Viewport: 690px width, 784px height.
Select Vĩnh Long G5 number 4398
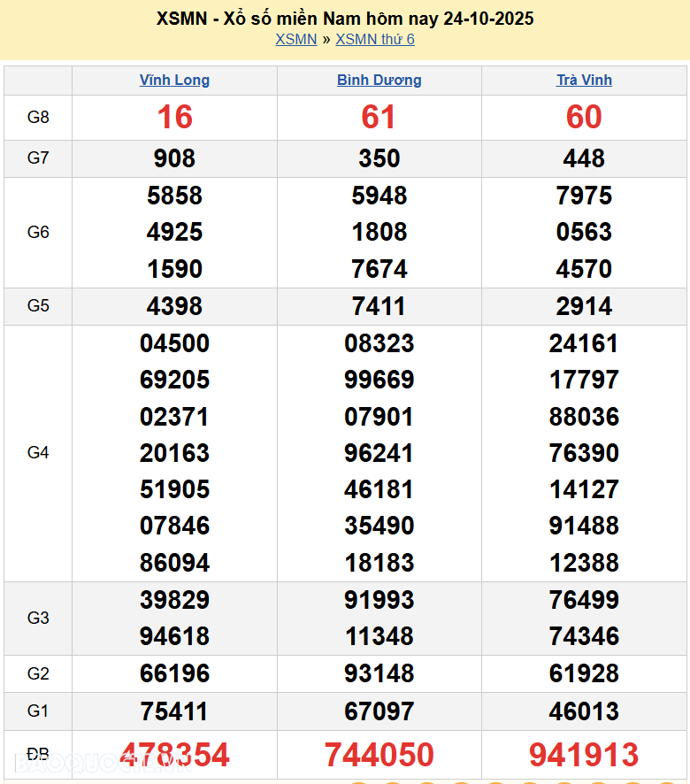click(x=174, y=306)
